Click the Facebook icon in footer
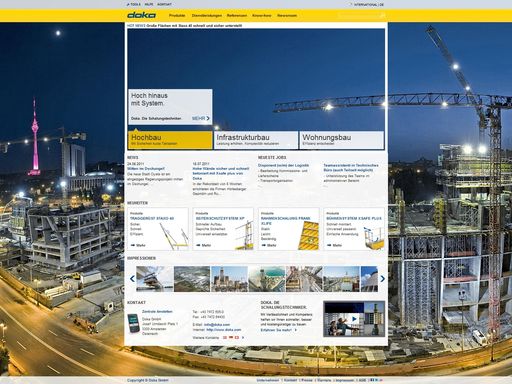This screenshot has height=384, width=512. (372, 380)
